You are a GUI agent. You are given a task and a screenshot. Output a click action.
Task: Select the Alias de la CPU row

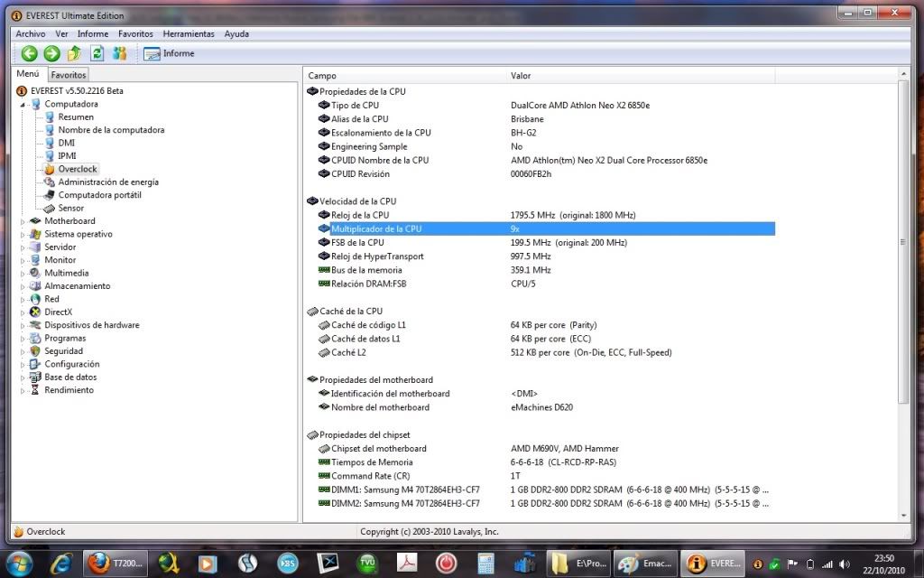tap(541, 118)
